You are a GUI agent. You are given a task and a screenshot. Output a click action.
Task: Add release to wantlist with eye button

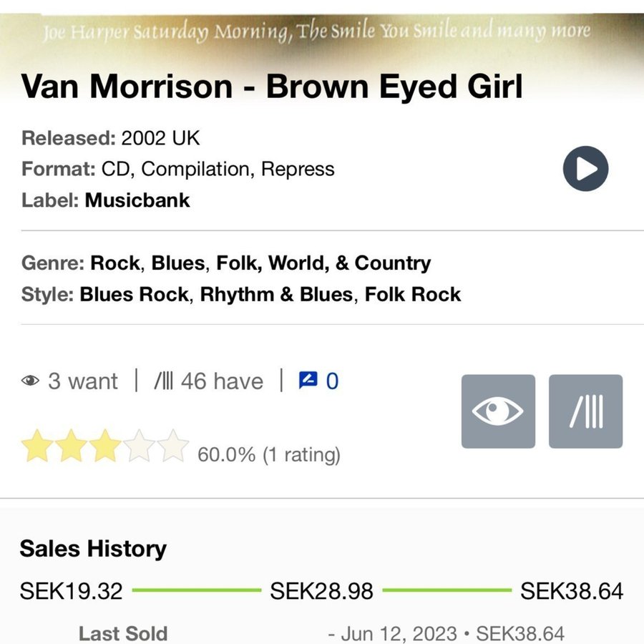(498, 411)
